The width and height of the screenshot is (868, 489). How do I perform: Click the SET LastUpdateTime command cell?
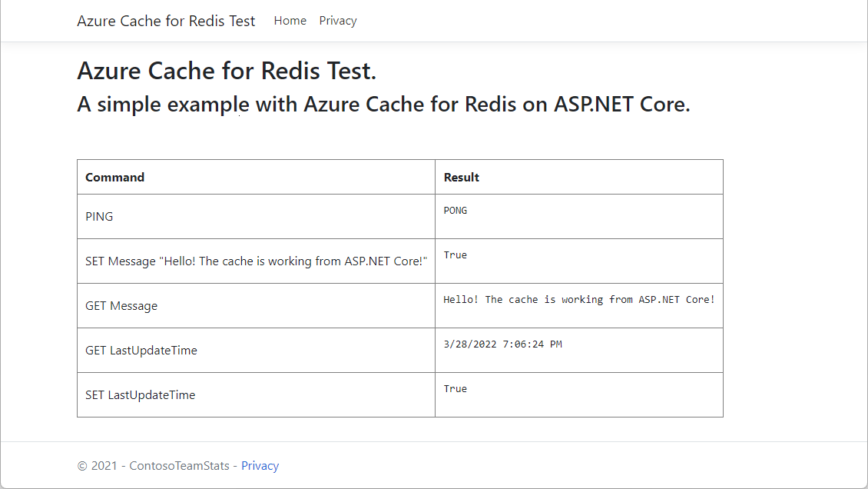[x=141, y=394]
